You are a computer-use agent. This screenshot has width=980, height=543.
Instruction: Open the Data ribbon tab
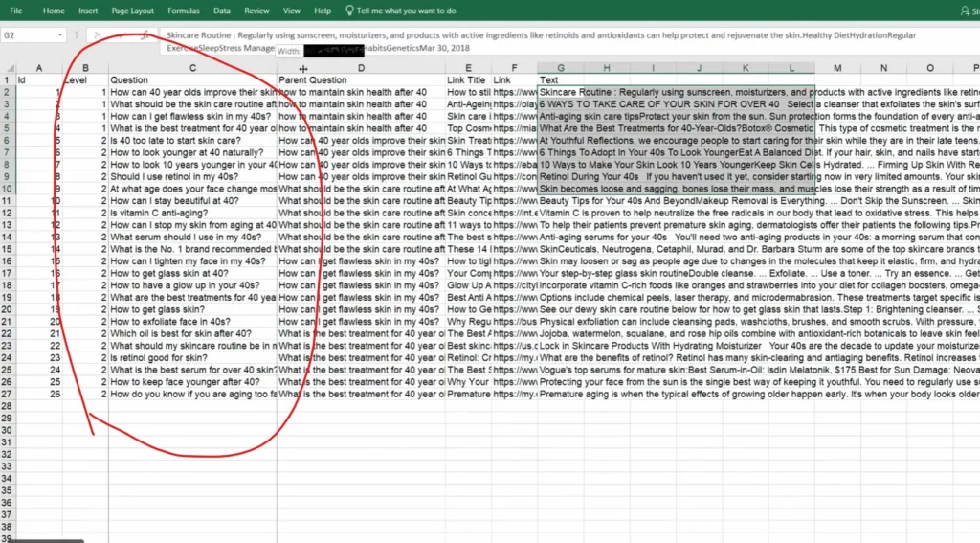click(222, 11)
